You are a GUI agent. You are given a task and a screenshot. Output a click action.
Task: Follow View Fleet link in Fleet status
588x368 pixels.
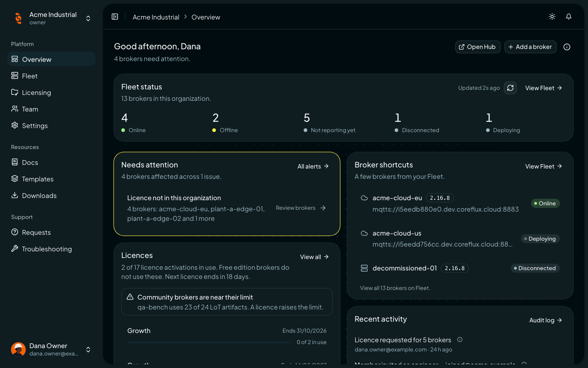tap(544, 88)
